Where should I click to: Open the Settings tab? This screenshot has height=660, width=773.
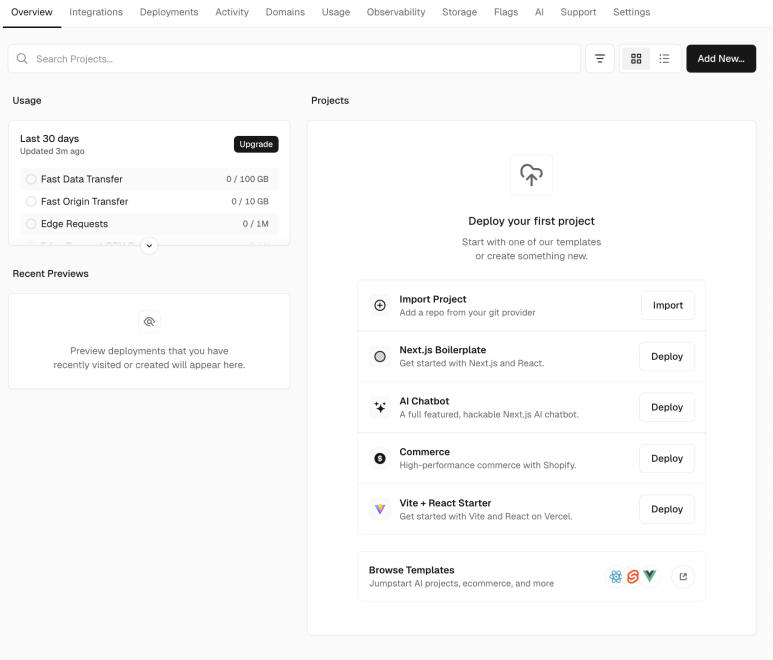pos(632,12)
